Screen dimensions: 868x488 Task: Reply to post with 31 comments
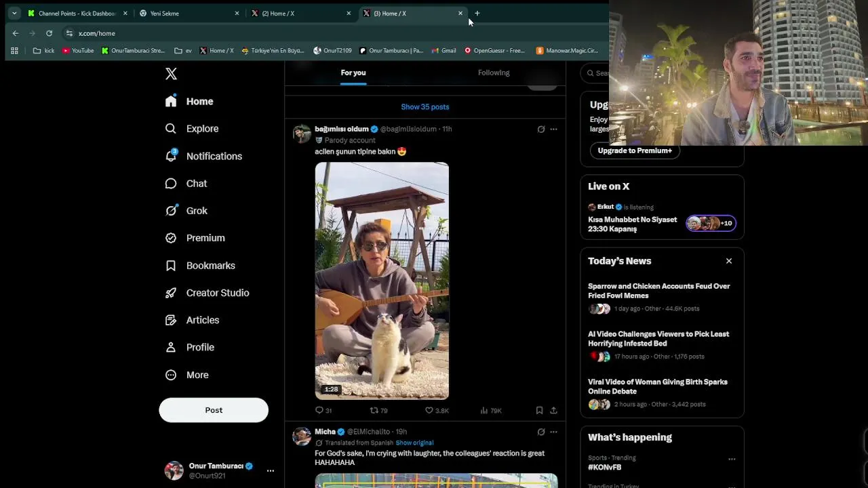coord(323,411)
